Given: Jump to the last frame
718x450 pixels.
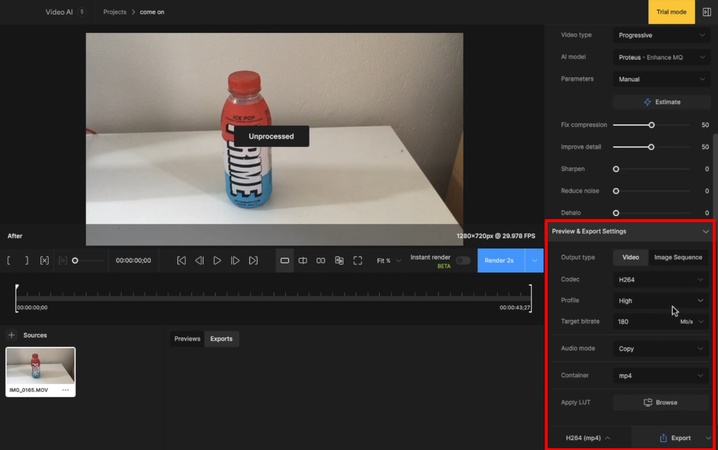Looking at the screenshot, I should pos(253,260).
